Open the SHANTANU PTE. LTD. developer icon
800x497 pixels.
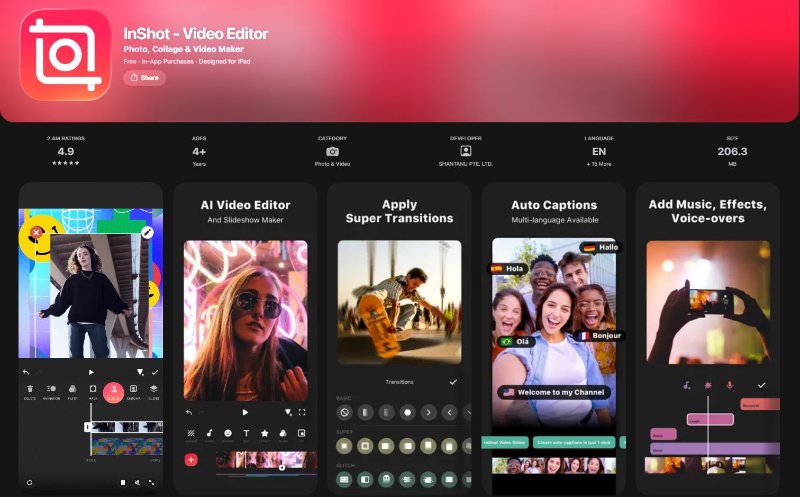click(465, 151)
